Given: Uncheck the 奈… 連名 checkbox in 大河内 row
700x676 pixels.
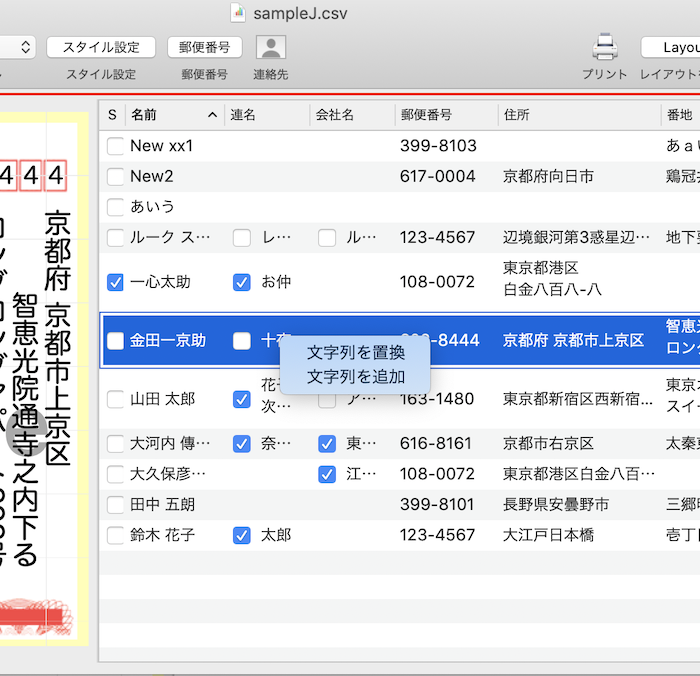Looking at the screenshot, I should pos(242,444).
